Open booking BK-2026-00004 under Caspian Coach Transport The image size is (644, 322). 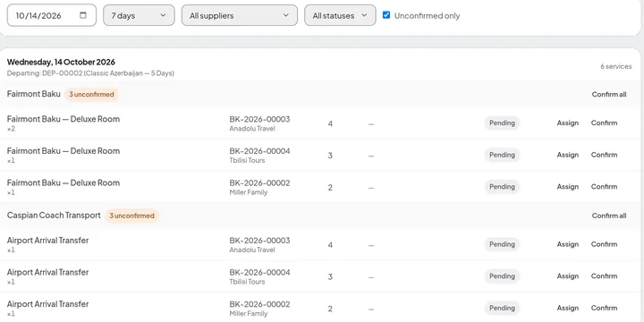(x=259, y=272)
